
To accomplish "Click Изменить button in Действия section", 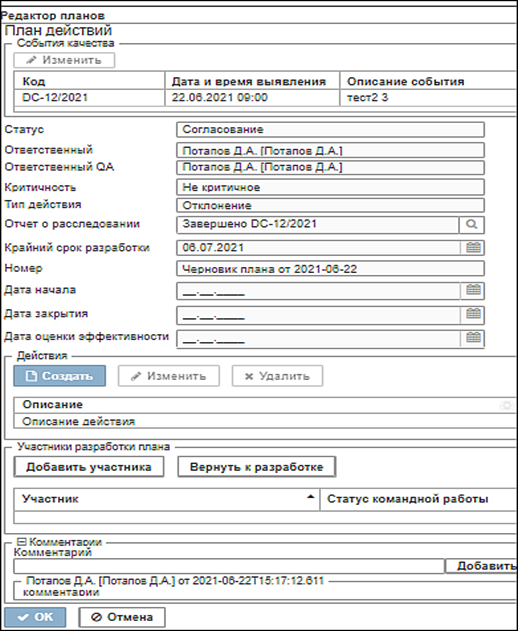I will pyautogui.click(x=169, y=376).
